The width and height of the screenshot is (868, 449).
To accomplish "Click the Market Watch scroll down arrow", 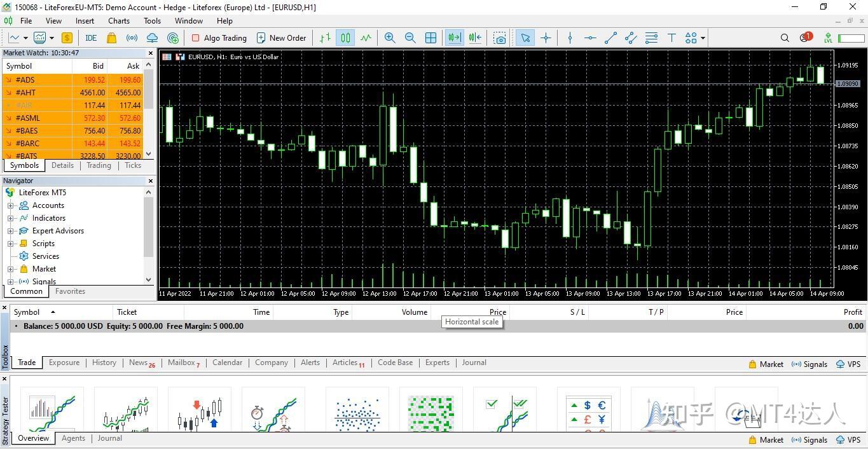I will [149, 155].
